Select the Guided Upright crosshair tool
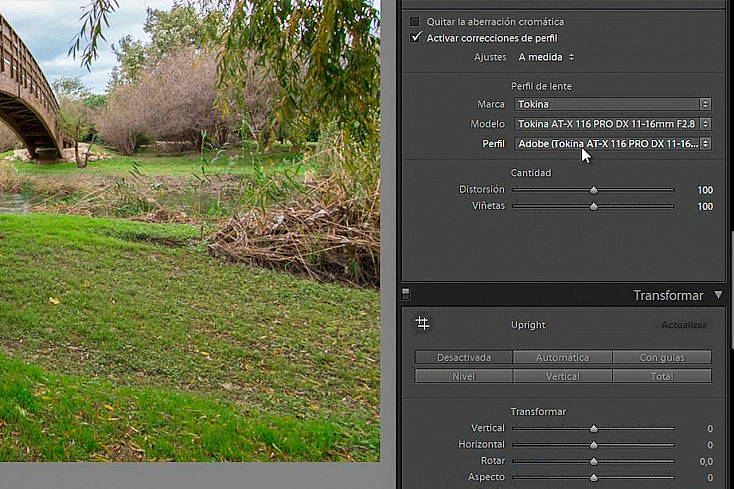This screenshot has width=734, height=489. coord(422,323)
